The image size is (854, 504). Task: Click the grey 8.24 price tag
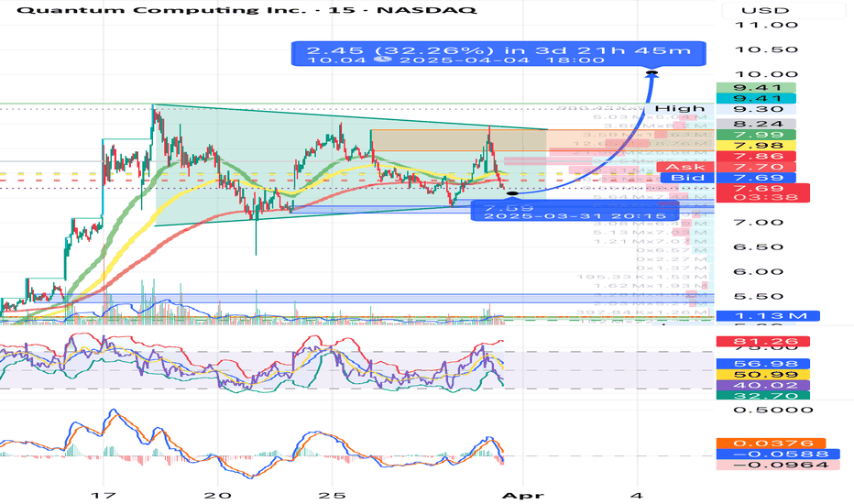point(757,125)
